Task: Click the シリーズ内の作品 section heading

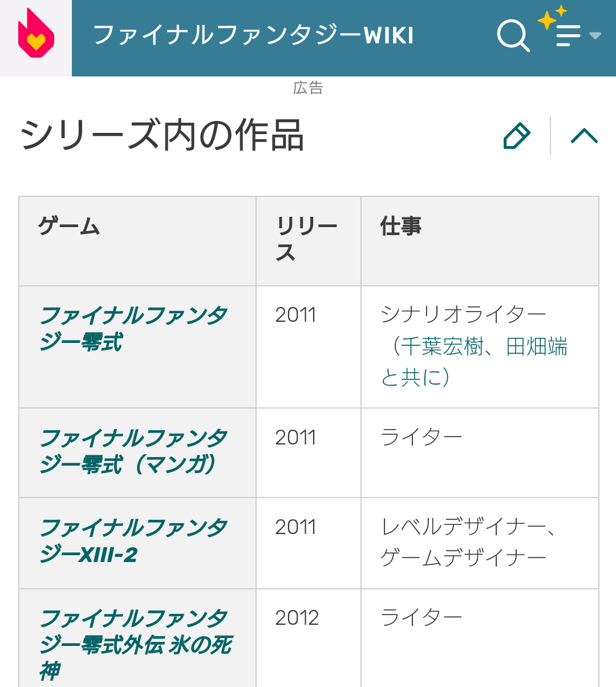Action: point(162,136)
